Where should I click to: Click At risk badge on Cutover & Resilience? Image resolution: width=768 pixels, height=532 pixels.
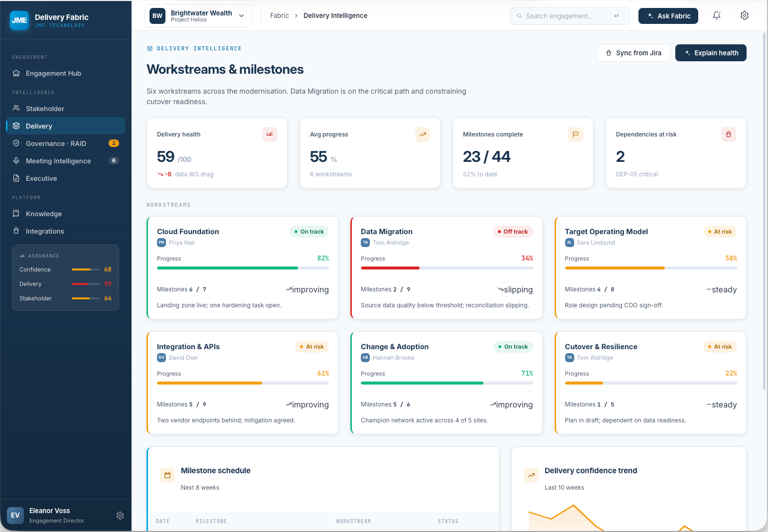[720, 347]
